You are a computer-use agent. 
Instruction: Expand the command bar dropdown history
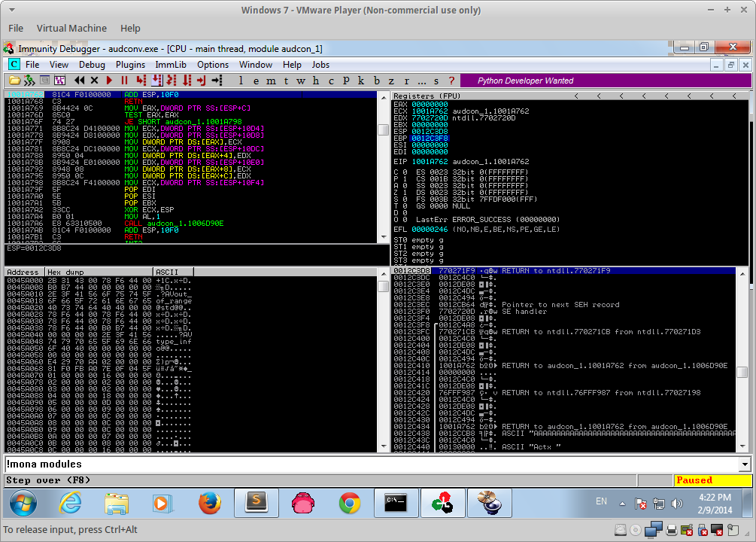[x=744, y=464]
